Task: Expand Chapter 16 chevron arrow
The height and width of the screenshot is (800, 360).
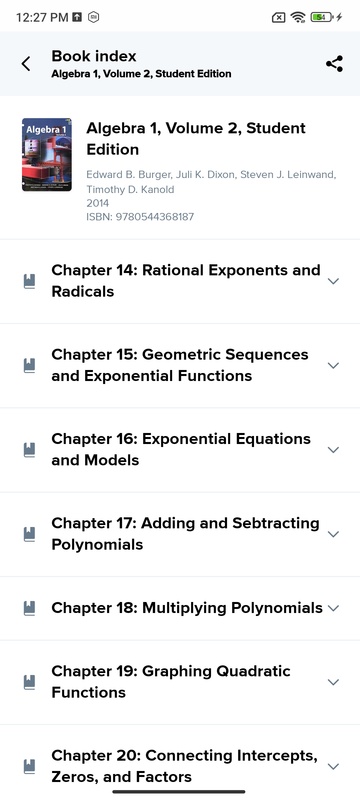Action: (333, 449)
